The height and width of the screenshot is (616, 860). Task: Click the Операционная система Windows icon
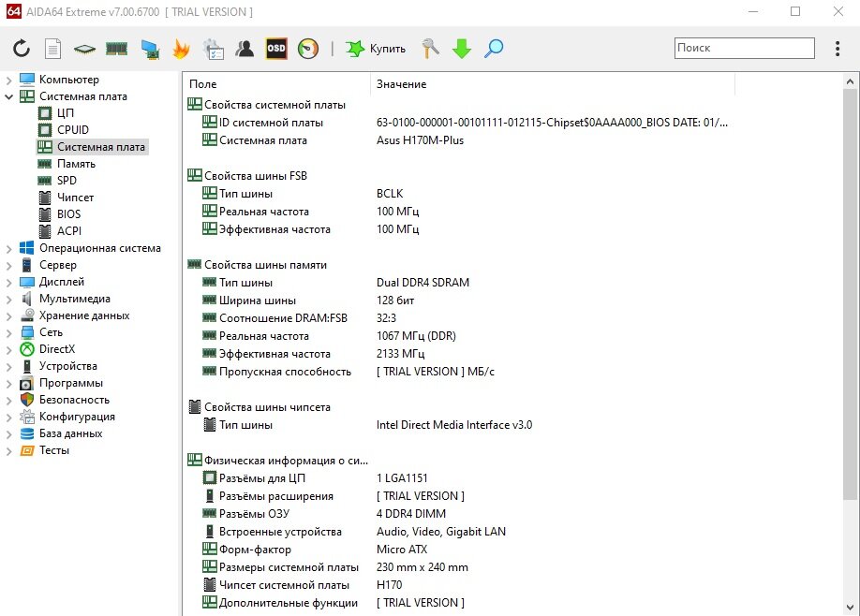27,248
